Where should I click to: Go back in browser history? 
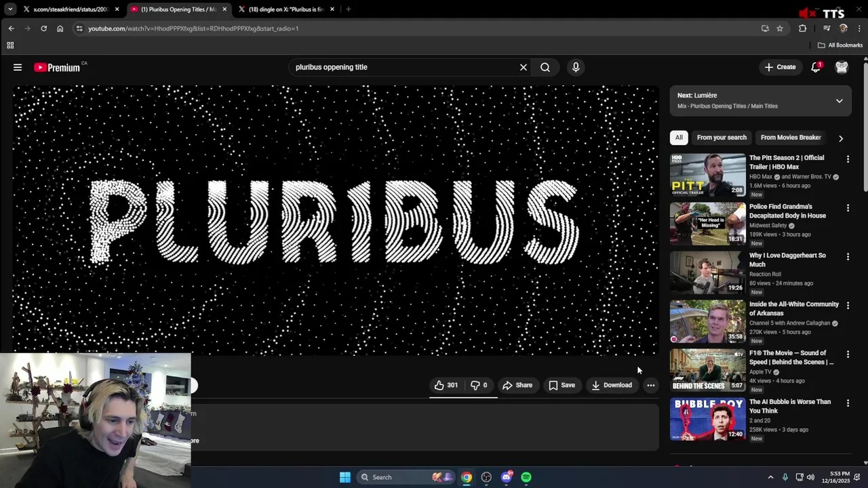point(11,28)
